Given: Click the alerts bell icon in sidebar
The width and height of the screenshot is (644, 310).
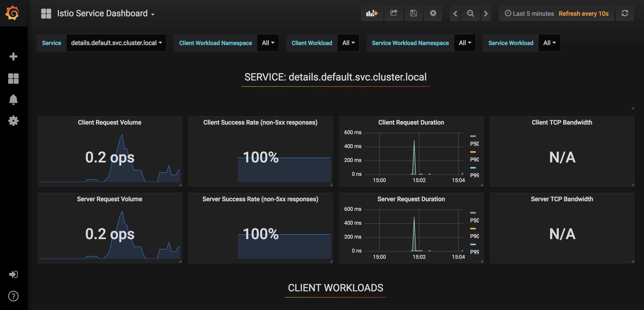Looking at the screenshot, I should click(x=13, y=99).
